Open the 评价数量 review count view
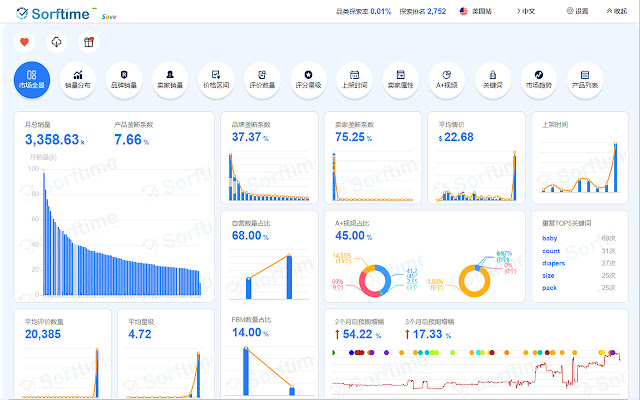640x400 pixels. 262,79
